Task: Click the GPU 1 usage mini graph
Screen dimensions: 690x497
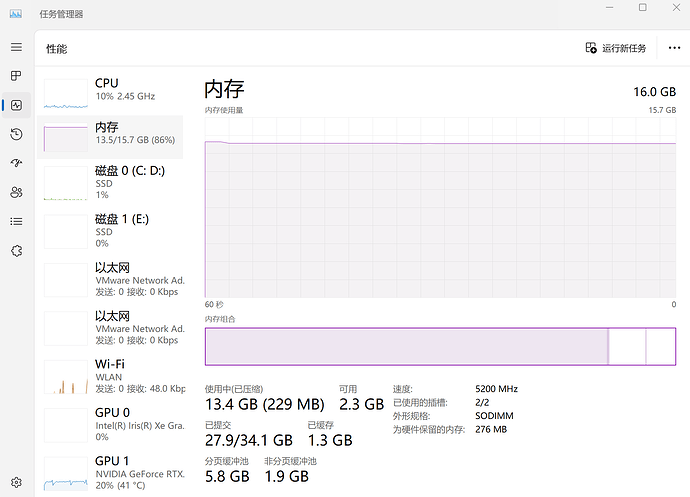Action: pyautogui.click(x=66, y=474)
